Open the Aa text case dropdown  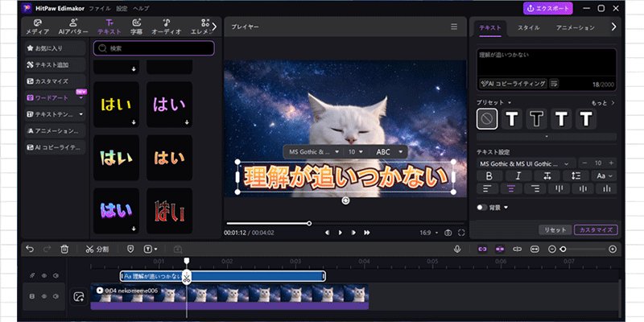[605, 175]
